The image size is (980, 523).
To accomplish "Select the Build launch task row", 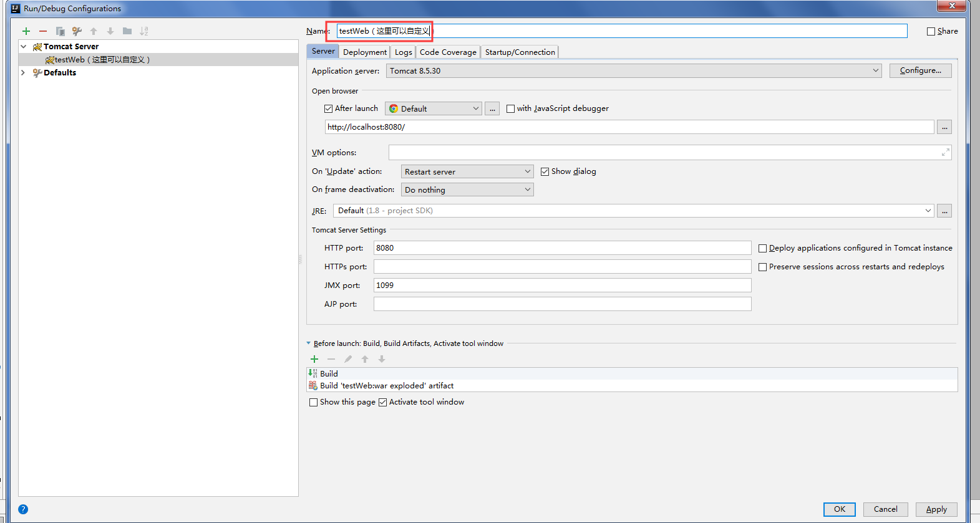I will 632,374.
